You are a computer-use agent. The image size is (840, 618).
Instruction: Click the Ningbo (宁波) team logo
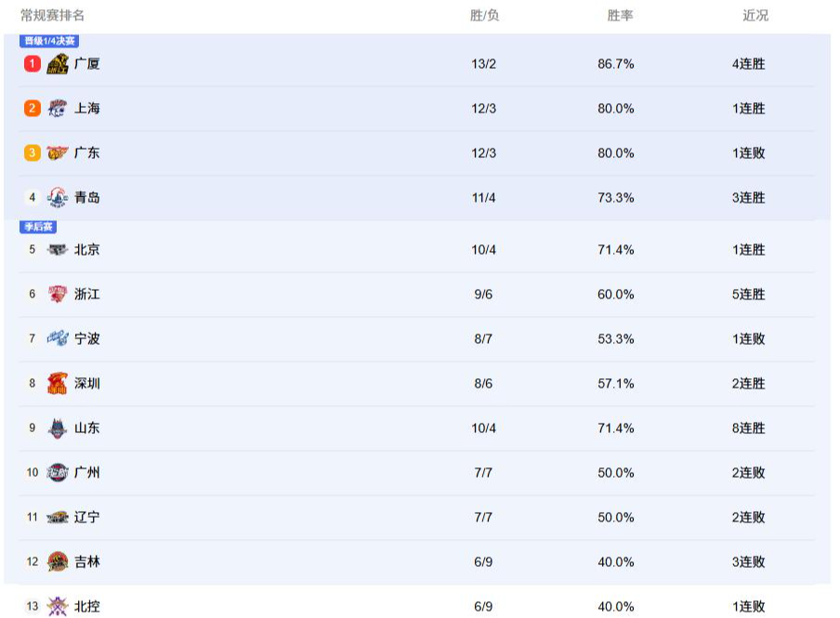(x=58, y=339)
